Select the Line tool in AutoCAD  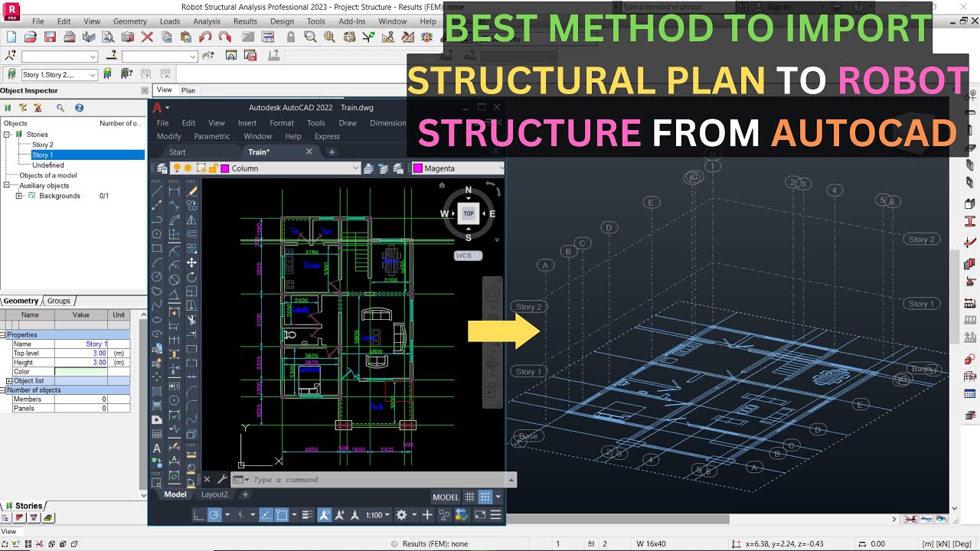(157, 191)
